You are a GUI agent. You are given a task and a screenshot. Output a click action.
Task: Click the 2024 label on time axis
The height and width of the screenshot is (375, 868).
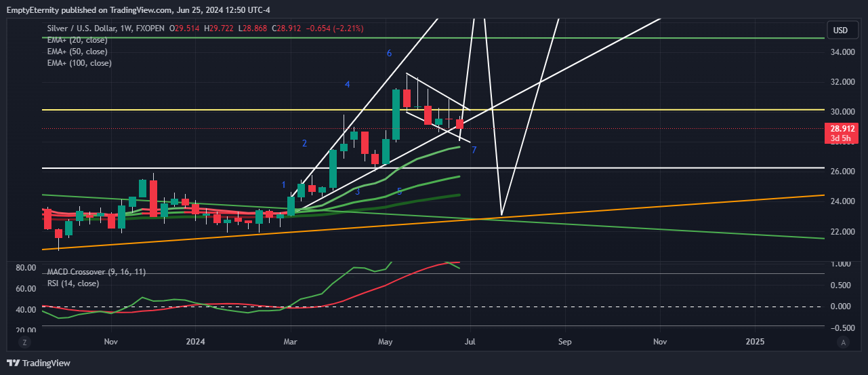click(x=195, y=342)
